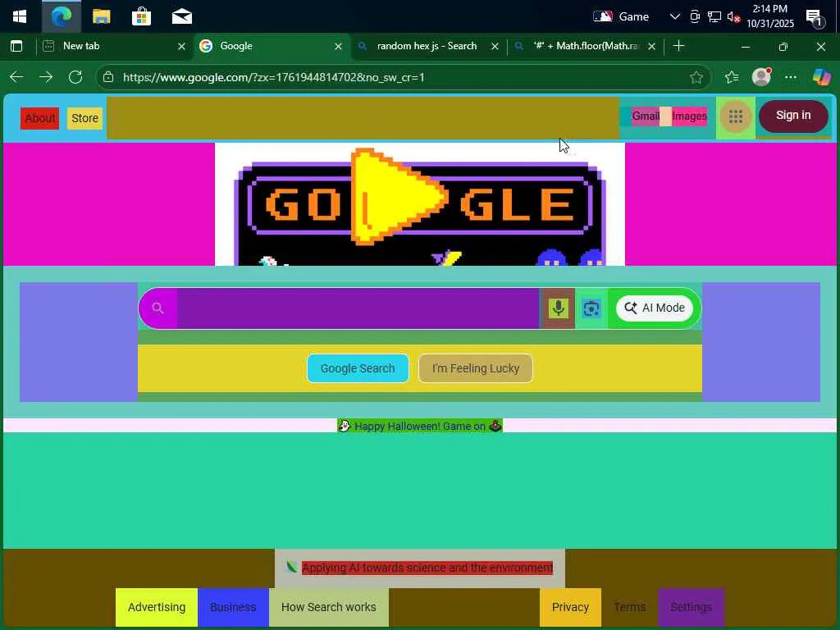Open the Windows Start menu
This screenshot has height=630, width=840.
(x=20, y=16)
